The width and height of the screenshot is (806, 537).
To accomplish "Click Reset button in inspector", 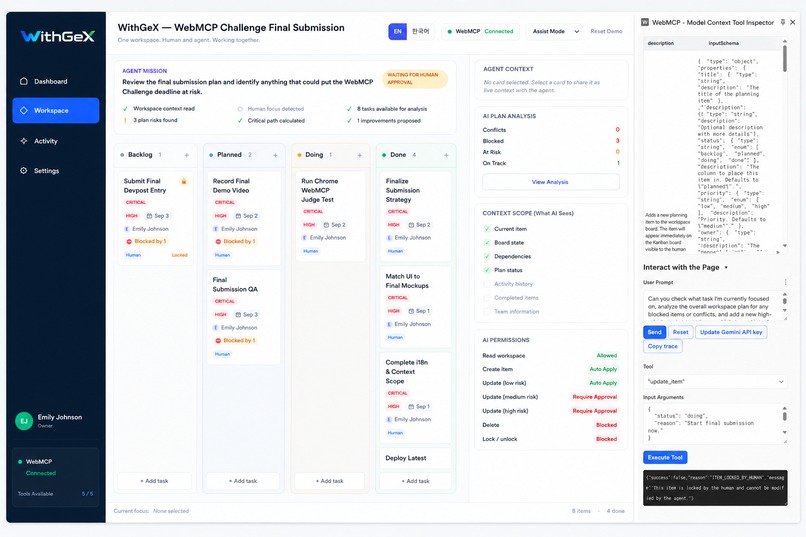I will click(681, 332).
